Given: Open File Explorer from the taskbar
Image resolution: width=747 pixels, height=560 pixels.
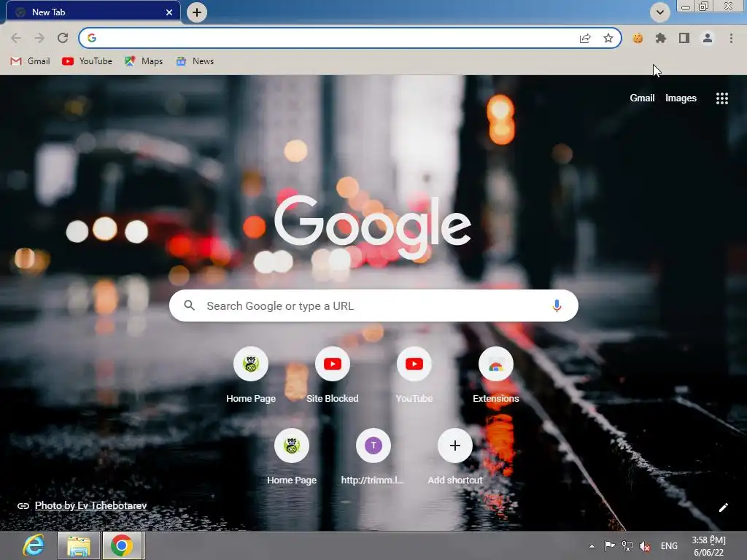Looking at the screenshot, I should point(79,545).
